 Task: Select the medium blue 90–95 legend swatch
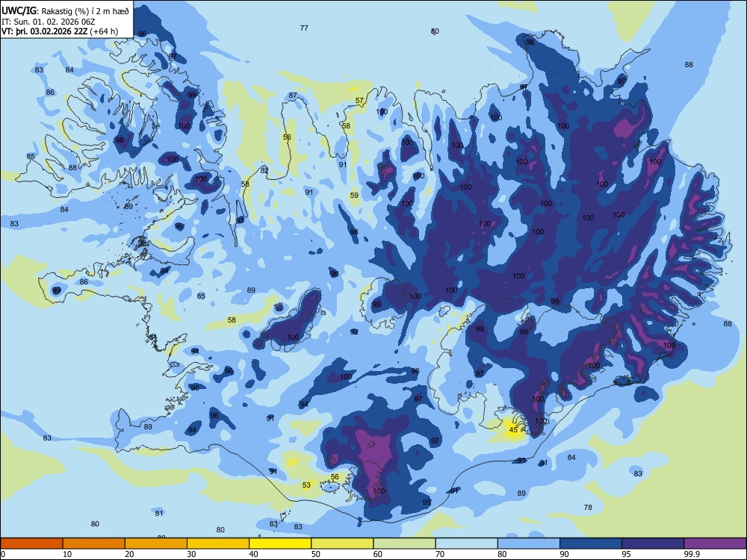pos(591,544)
